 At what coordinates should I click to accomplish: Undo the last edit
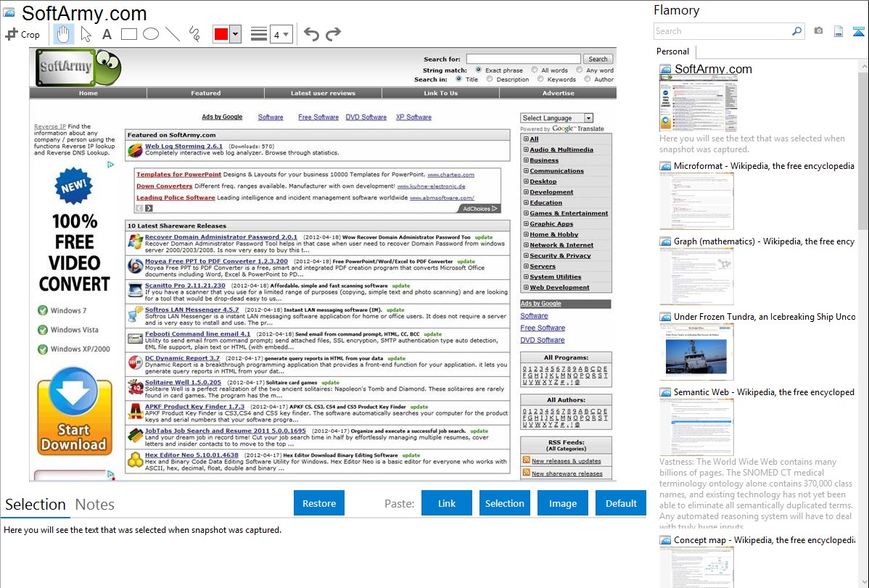(311, 34)
